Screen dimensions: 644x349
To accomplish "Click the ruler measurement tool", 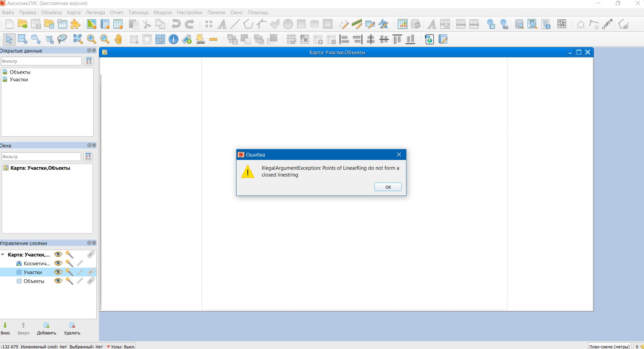I will [213, 39].
